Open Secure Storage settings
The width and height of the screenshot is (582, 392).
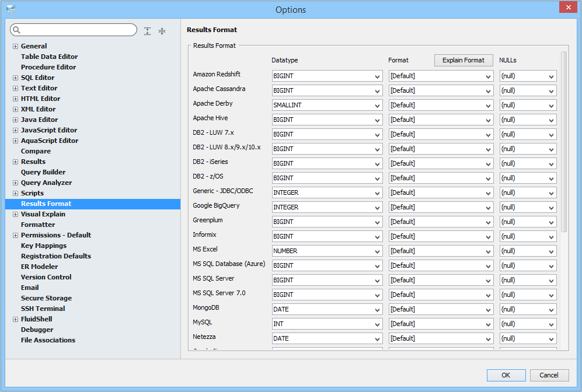[x=46, y=298]
